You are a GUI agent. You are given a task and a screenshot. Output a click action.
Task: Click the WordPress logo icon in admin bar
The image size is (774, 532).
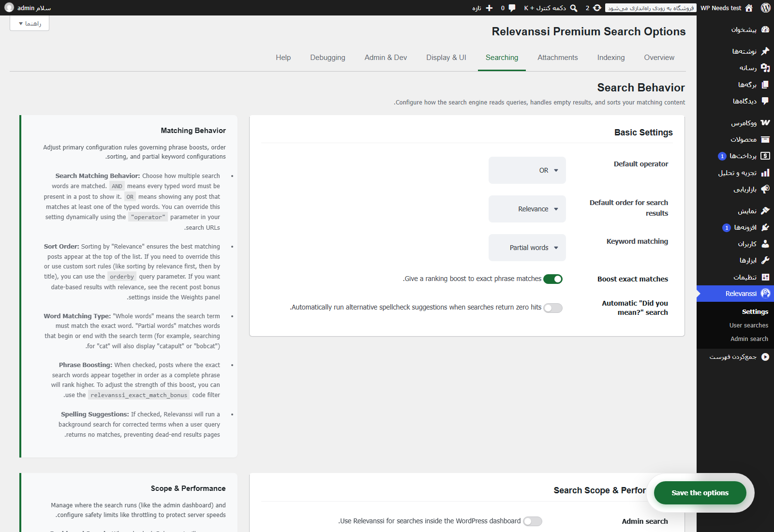tap(765, 8)
